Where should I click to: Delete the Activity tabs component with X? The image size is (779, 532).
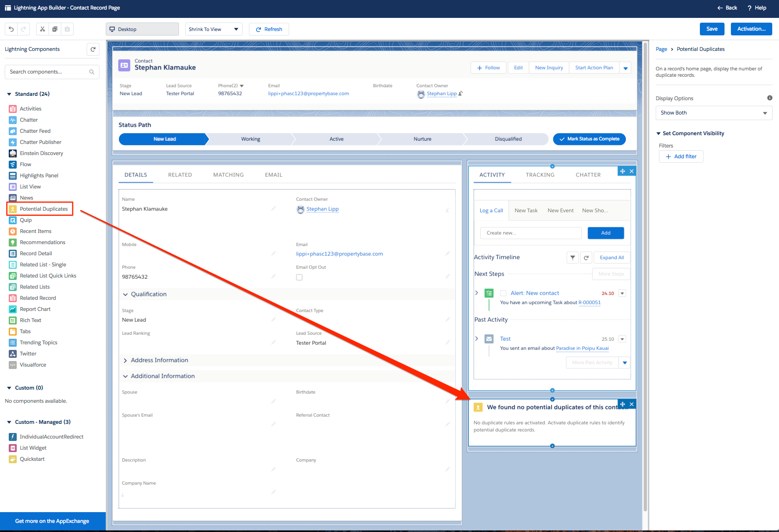(x=631, y=171)
